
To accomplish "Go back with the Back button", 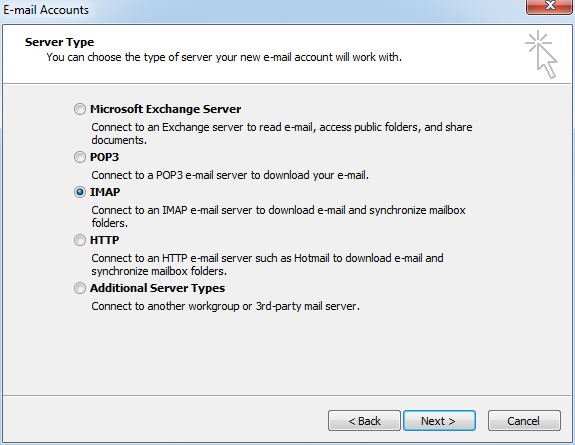I will pos(364,421).
